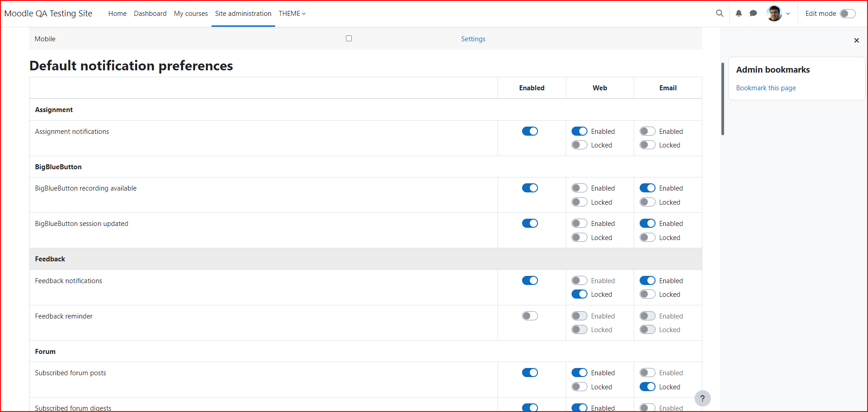868x412 pixels.
Task: Enable the Feedback reminder main toggle
Action: click(530, 316)
